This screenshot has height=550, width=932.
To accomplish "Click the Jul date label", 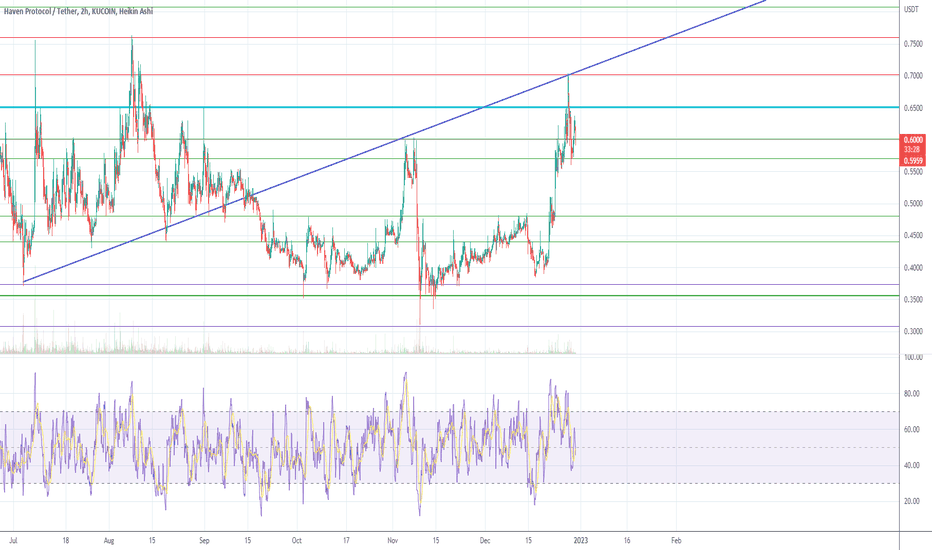I will click(x=14, y=540).
